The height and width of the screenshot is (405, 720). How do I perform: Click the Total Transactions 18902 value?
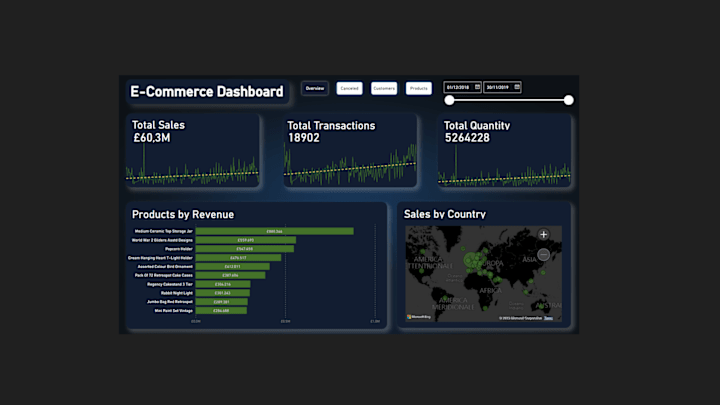point(304,138)
